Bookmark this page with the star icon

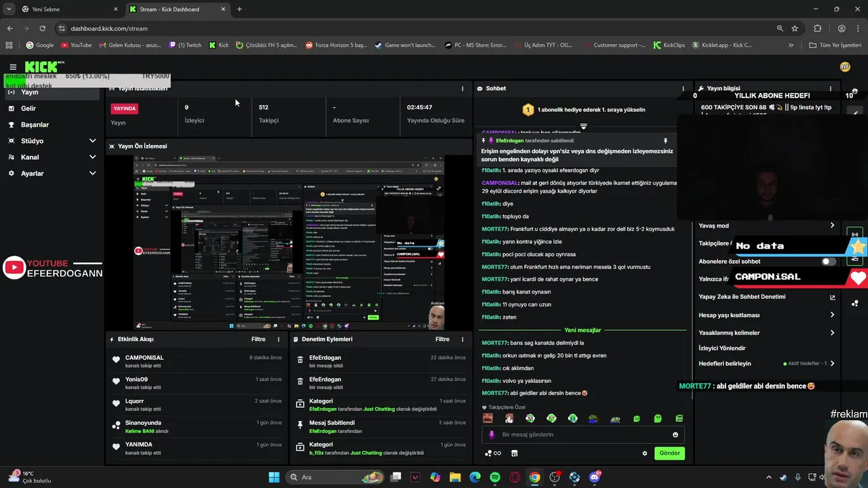[x=795, y=28]
